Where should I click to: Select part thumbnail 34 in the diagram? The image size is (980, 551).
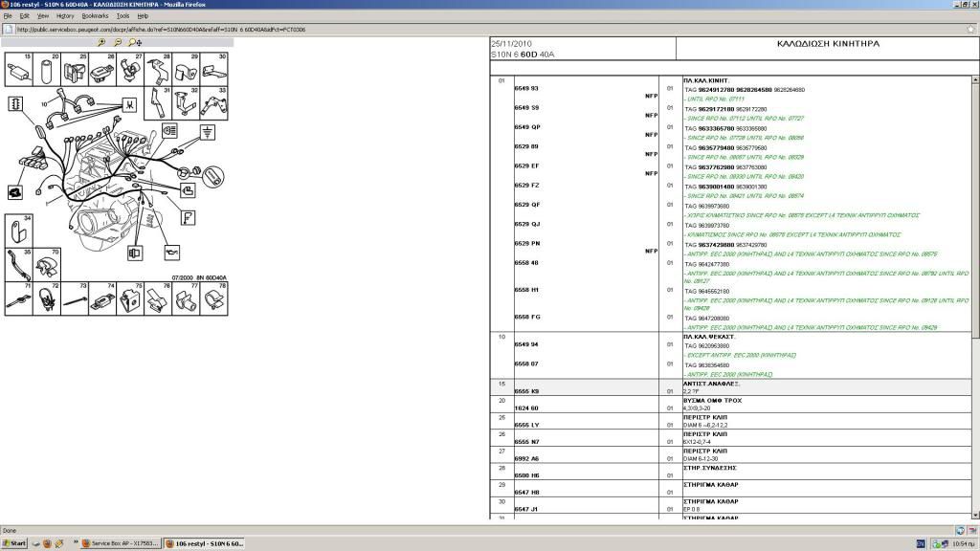point(19,231)
